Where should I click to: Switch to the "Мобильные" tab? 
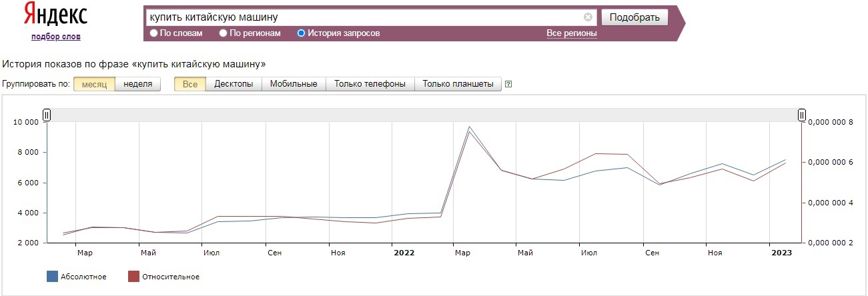click(294, 84)
